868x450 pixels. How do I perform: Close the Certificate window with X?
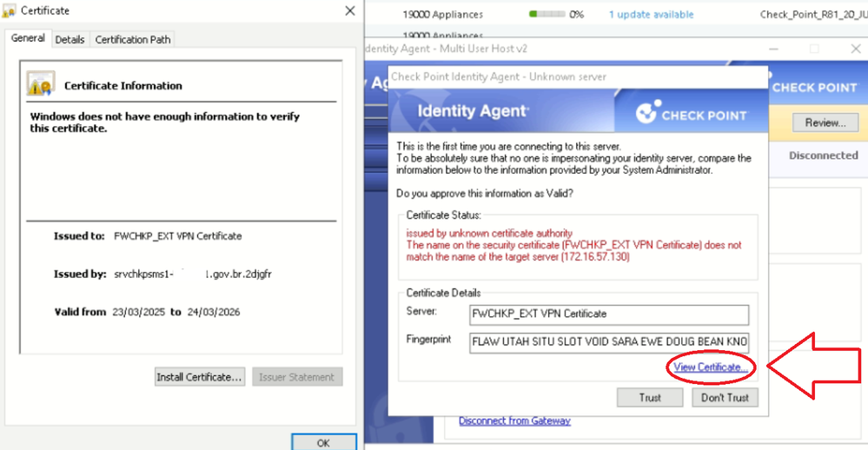click(x=349, y=10)
